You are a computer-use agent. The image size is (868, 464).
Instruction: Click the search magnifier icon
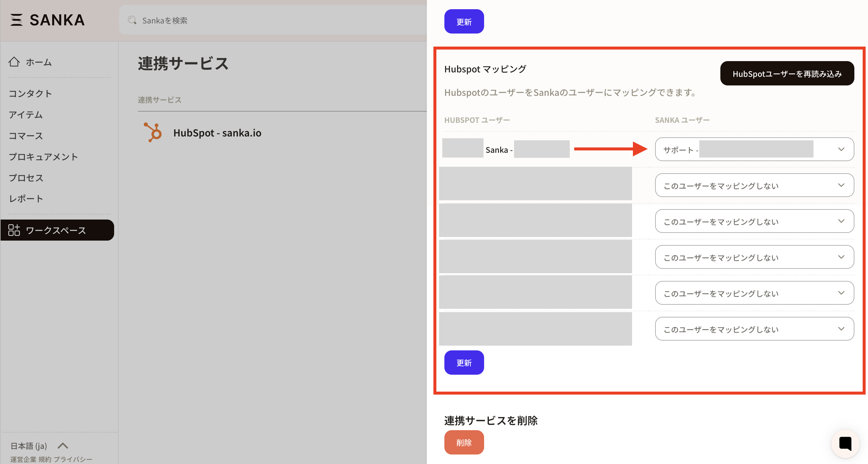tap(132, 20)
